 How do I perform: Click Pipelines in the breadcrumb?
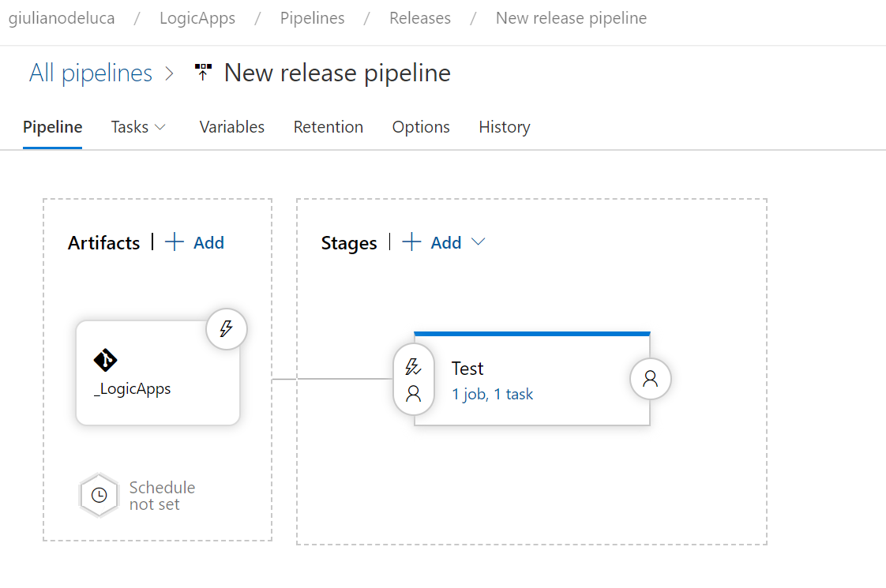pyautogui.click(x=313, y=18)
